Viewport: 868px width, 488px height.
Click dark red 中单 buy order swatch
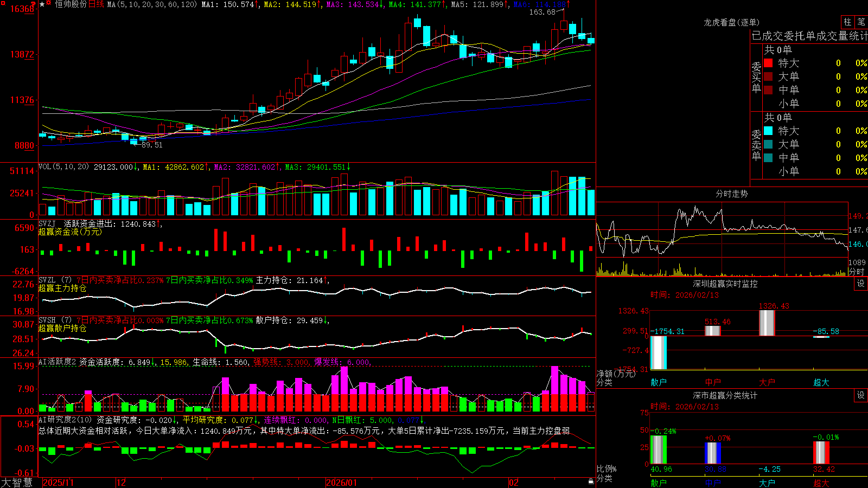point(768,90)
